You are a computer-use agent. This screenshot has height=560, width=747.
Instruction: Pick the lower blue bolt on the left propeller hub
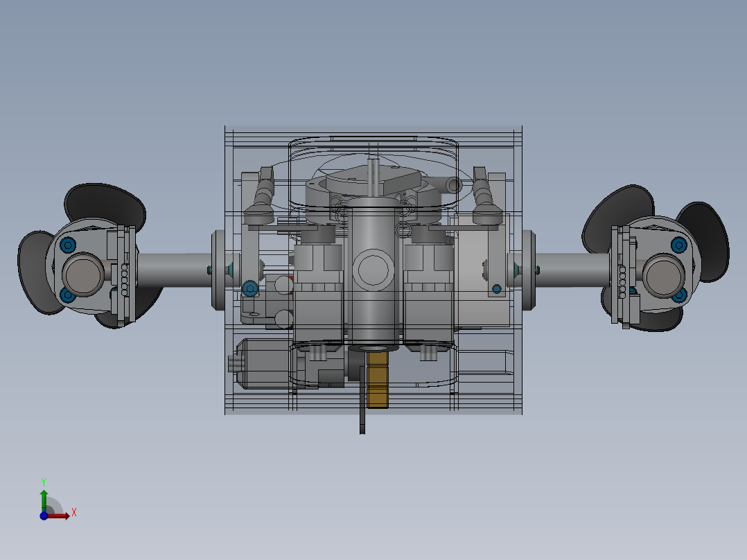click(x=68, y=295)
